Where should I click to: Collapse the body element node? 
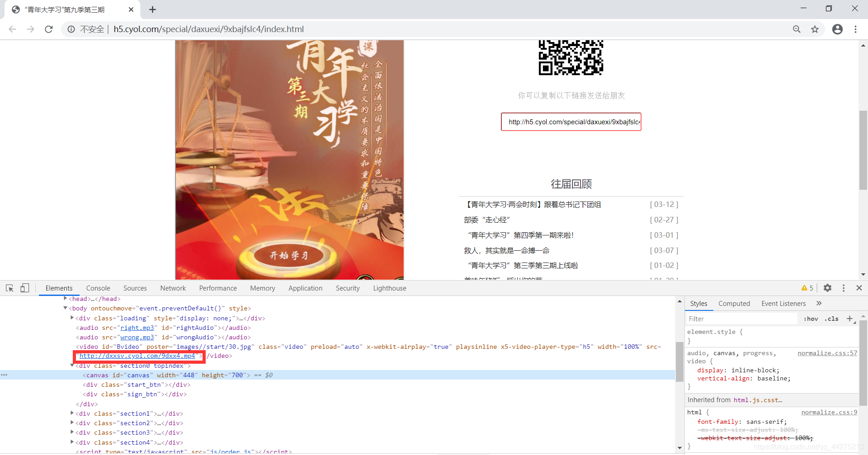(66, 308)
